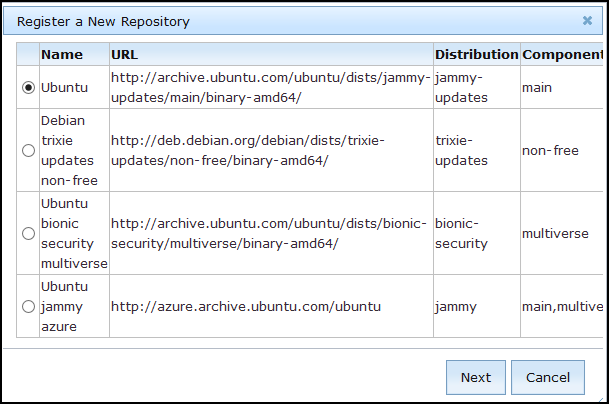
Task: Click the Name column header
Action: (75, 54)
